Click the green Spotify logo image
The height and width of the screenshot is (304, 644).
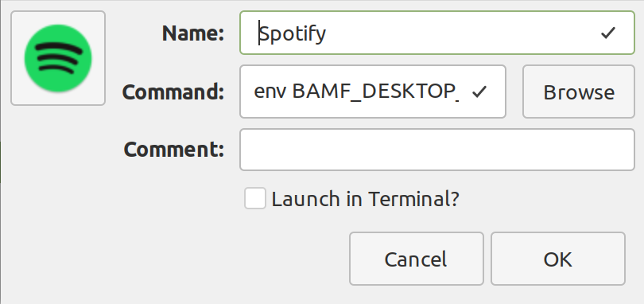[58, 58]
